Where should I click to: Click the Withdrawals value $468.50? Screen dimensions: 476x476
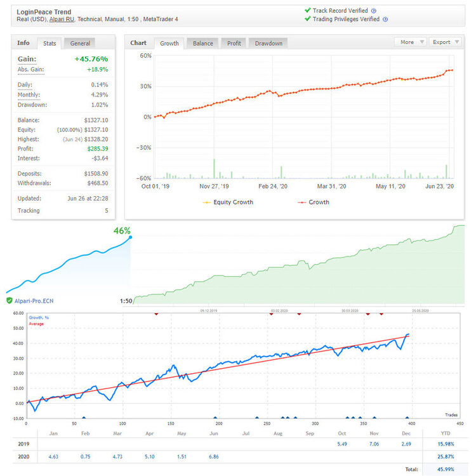click(98, 183)
